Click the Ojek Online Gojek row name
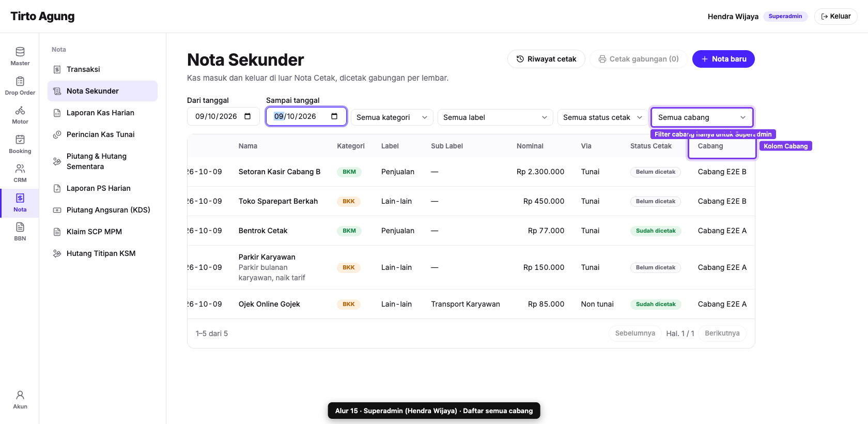 click(x=269, y=304)
